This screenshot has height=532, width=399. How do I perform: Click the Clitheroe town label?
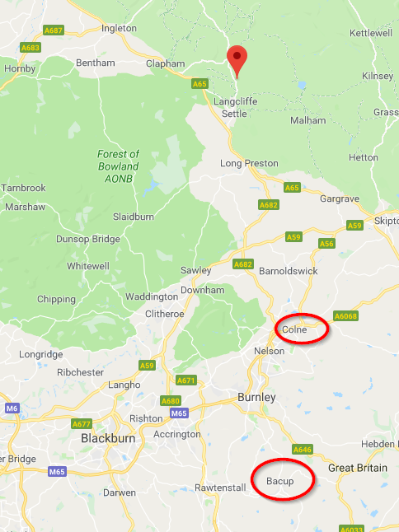[x=165, y=314]
